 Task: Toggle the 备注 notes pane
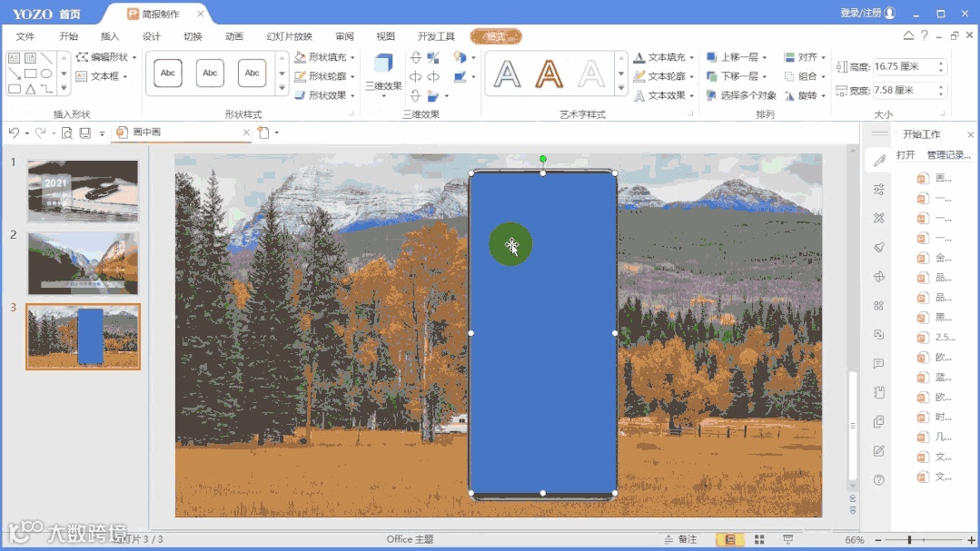(680, 539)
